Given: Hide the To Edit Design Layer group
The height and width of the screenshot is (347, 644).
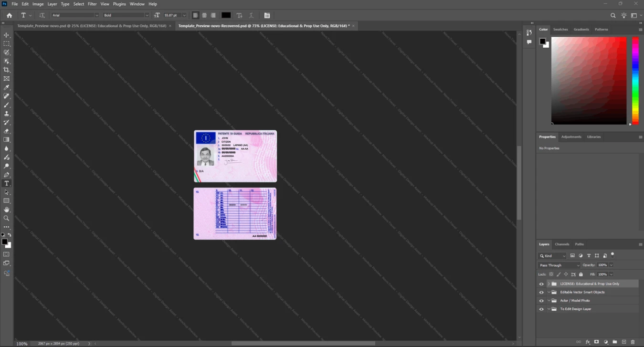Looking at the screenshot, I should [x=541, y=309].
